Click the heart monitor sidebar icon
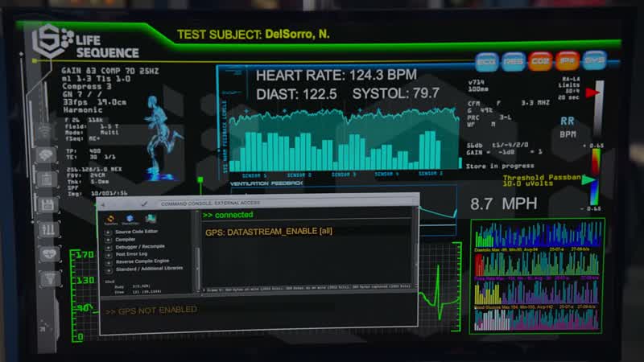The width and height of the screenshot is (644, 362). (49, 255)
